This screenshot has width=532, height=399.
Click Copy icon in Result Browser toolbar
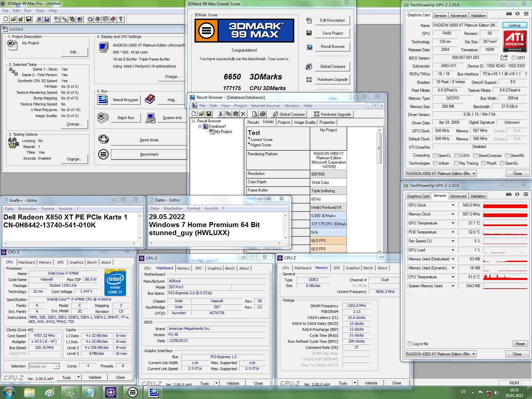[228, 114]
